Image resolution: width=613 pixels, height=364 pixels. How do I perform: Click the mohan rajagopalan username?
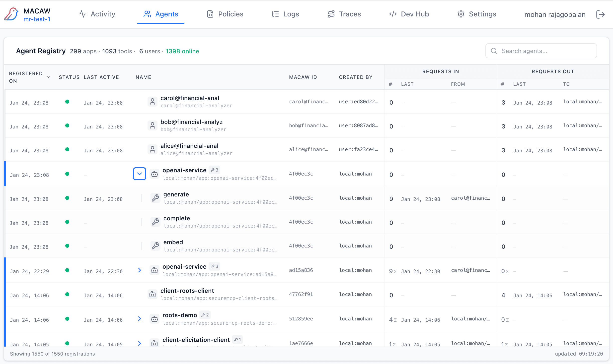tap(555, 15)
